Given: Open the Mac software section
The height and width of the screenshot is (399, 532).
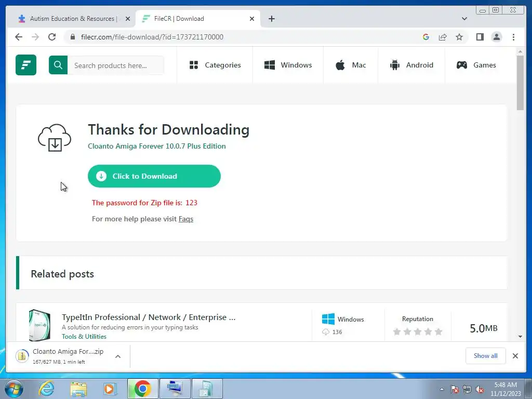Looking at the screenshot, I should (x=351, y=65).
